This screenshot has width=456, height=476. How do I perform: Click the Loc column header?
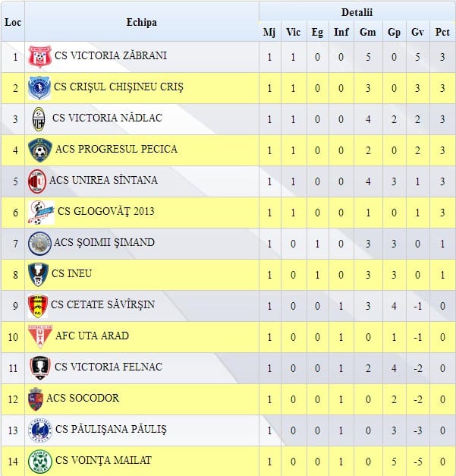click(x=13, y=22)
